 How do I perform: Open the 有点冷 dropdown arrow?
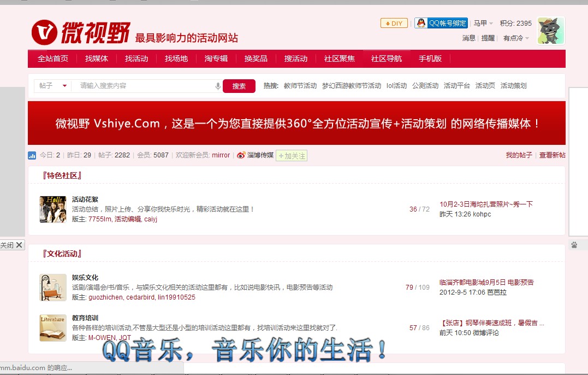[x=527, y=38]
